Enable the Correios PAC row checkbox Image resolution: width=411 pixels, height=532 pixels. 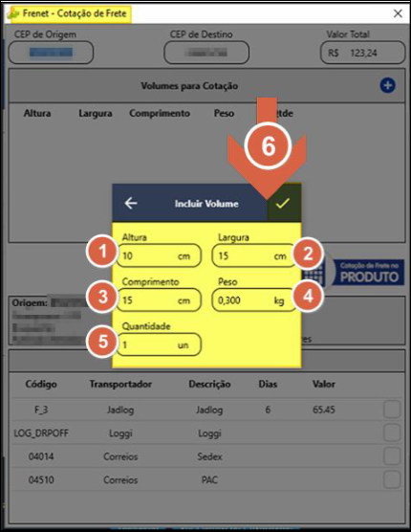(392, 479)
